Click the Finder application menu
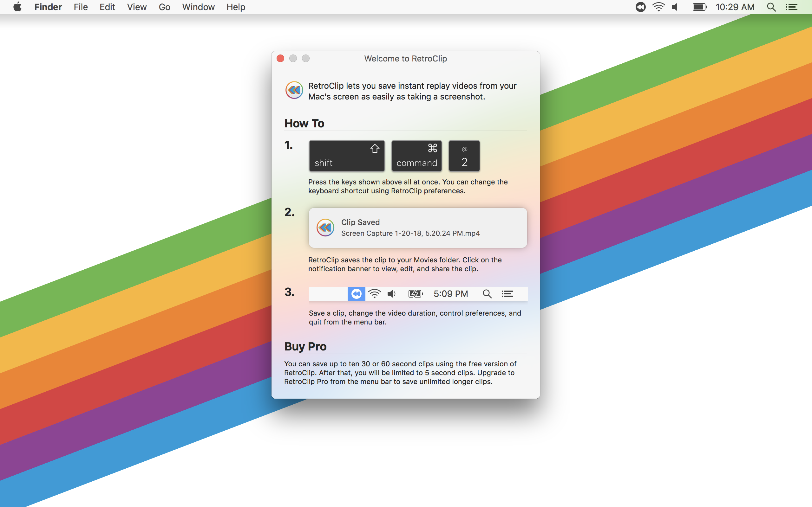 48,7
